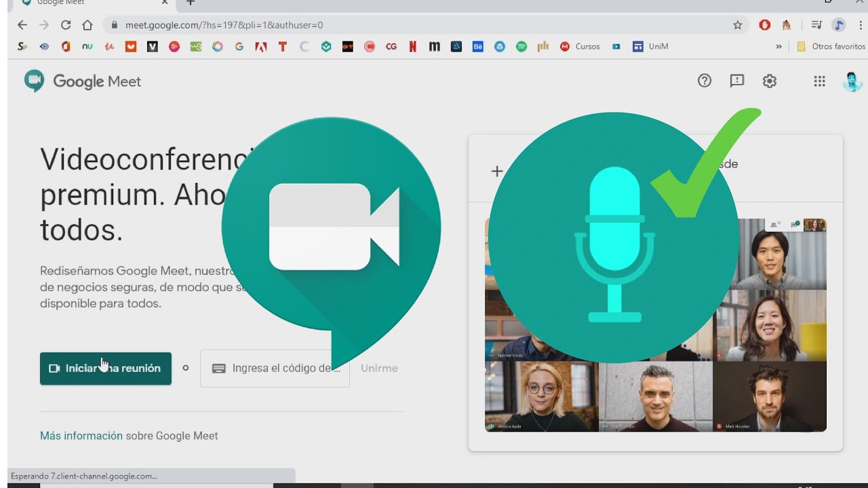The width and height of the screenshot is (868, 488).
Task: Open the Spotify bookmark
Action: coord(521,47)
